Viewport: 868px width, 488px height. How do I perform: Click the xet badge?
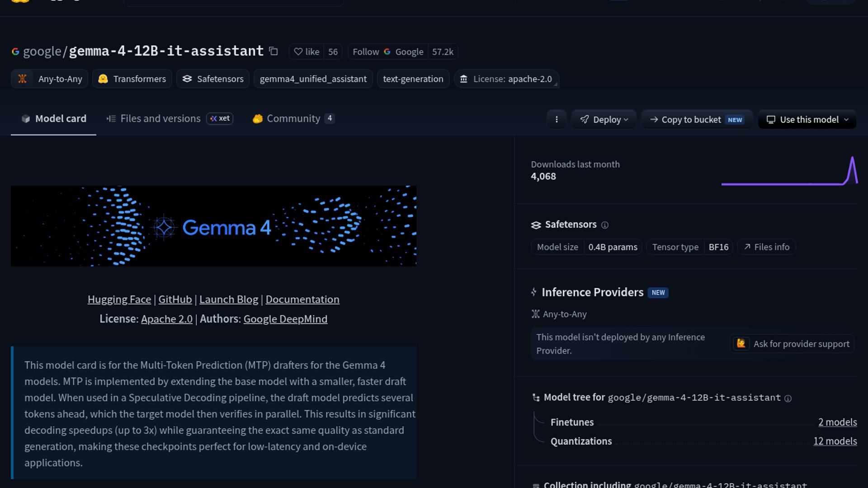point(220,118)
